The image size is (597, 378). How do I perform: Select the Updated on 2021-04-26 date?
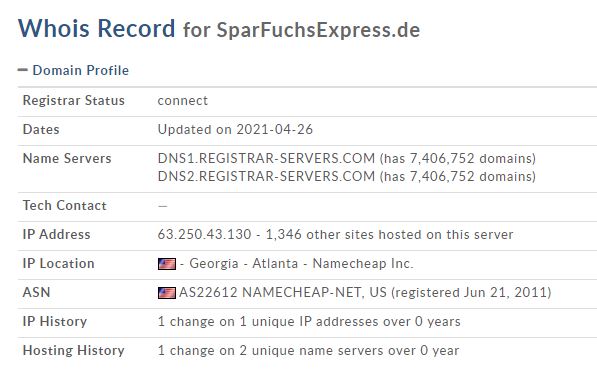pos(235,129)
